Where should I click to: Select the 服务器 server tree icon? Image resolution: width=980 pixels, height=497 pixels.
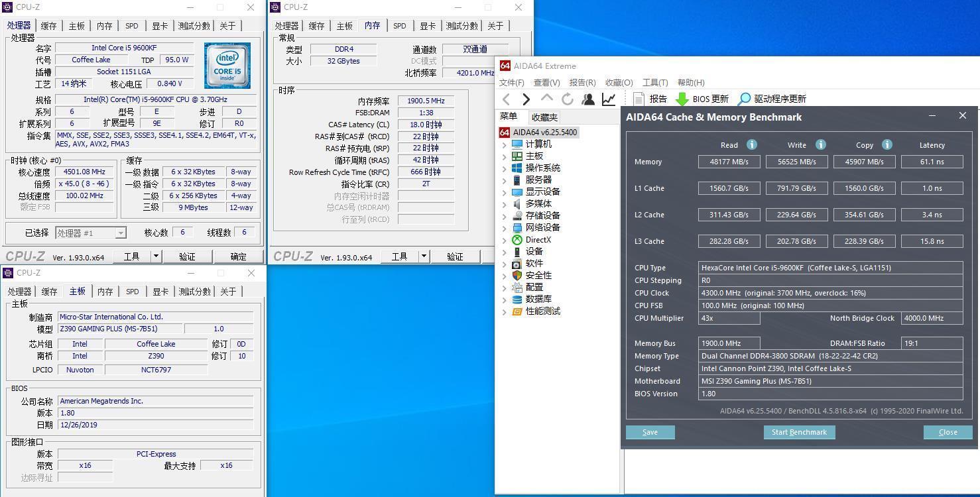(517, 180)
